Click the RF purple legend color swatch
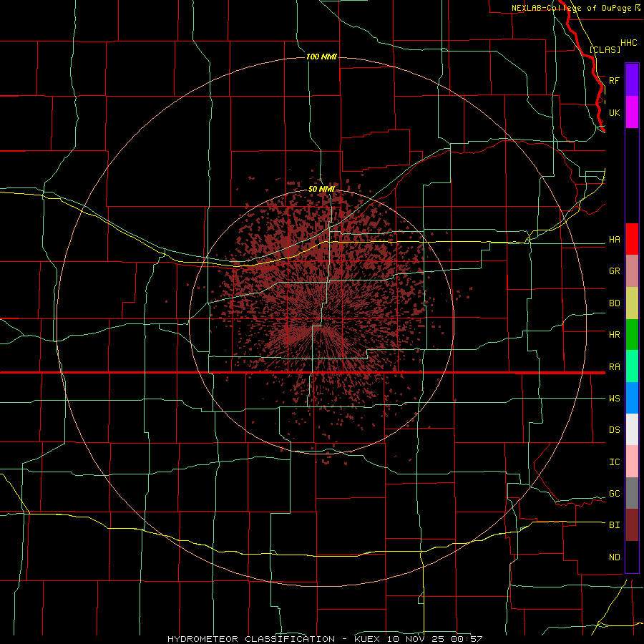 tap(632, 80)
